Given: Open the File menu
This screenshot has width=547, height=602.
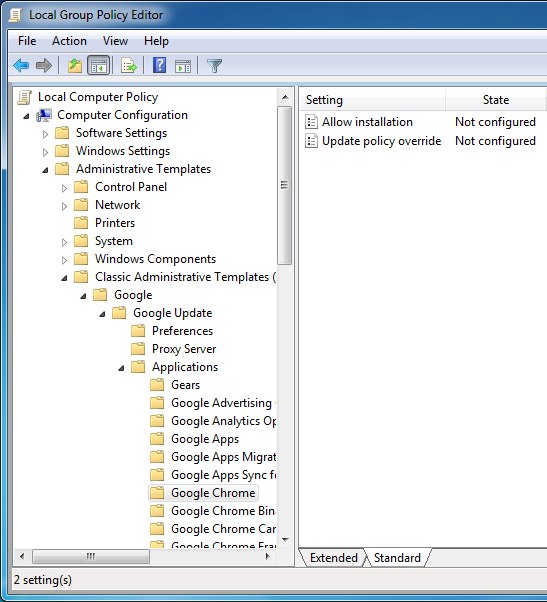Looking at the screenshot, I should (x=27, y=41).
